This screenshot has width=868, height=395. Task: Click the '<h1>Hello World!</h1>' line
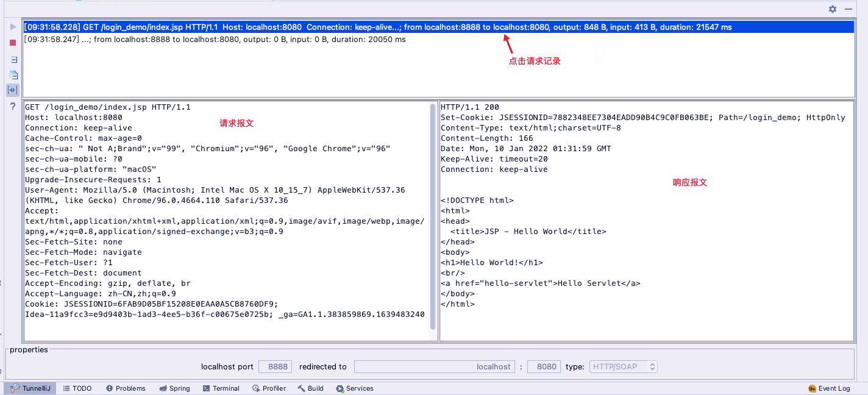coord(492,263)
